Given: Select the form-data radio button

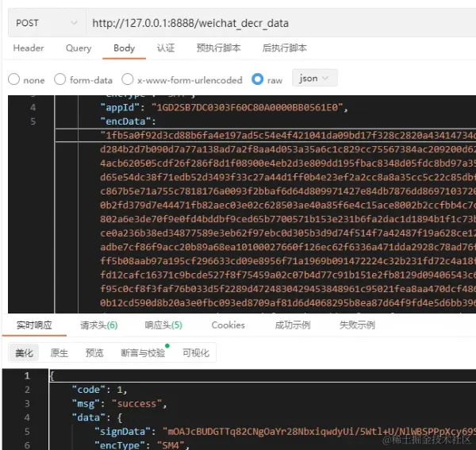Looking at the screenshot, I should 59,79.
